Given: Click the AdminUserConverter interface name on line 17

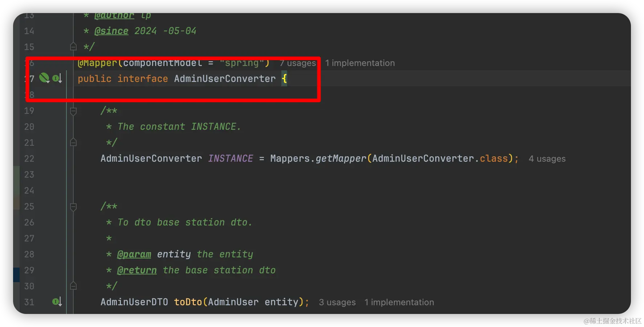Looking at the screenshot, I should click(225, 79).
